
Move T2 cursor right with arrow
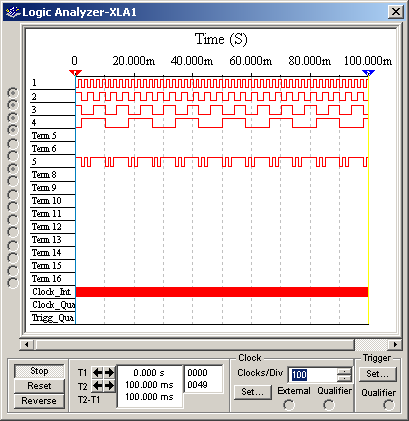109,386
